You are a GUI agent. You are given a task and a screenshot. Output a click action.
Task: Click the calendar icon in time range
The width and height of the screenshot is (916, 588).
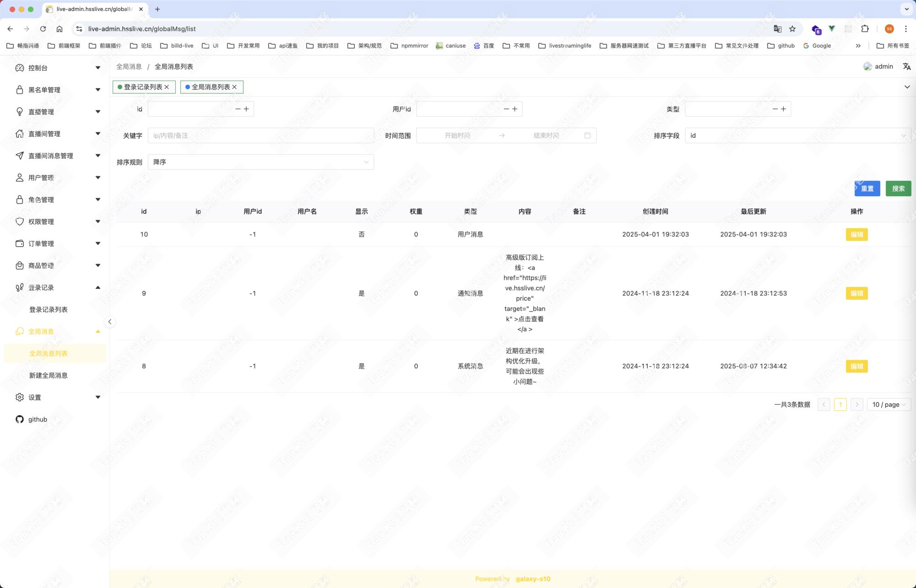pos(587,135)
